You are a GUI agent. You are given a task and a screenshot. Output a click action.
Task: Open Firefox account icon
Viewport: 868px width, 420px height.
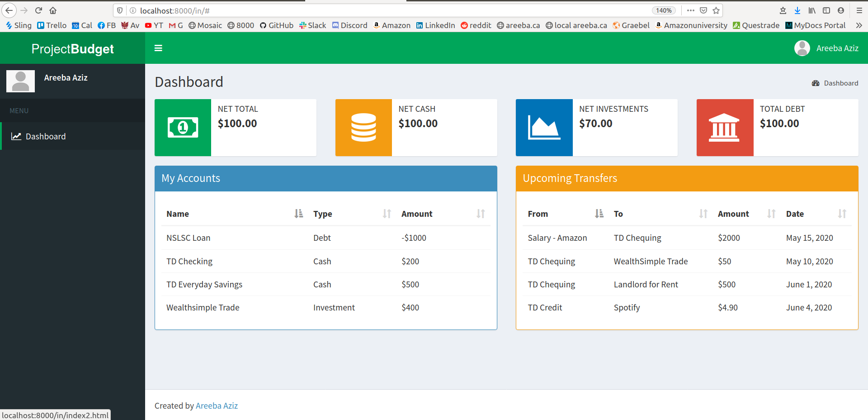pos(841,10)
